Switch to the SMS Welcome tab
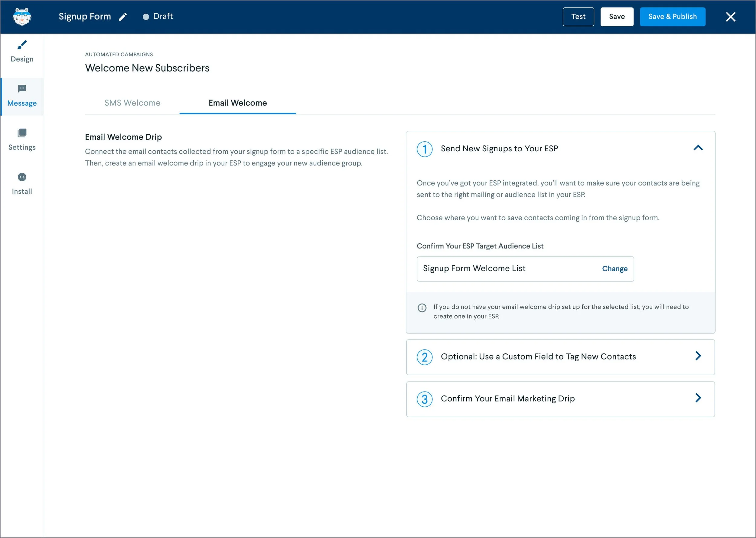The image size is (756, 538). point(132,103)
